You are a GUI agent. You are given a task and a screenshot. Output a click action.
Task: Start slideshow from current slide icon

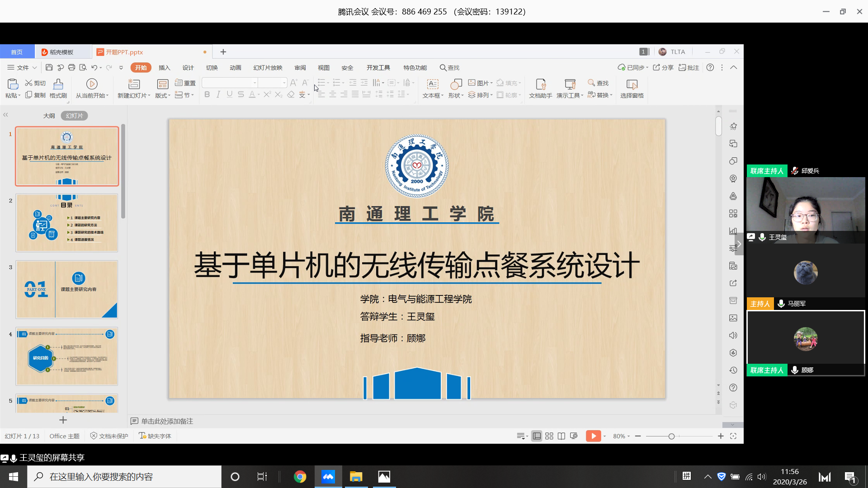(92, 84)
